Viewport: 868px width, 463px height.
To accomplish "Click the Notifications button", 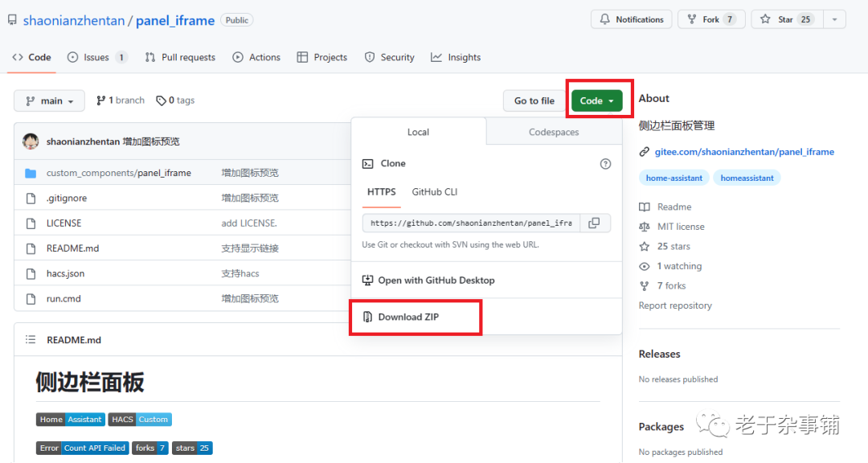I will pyautogui.click(x=631, y=19).
